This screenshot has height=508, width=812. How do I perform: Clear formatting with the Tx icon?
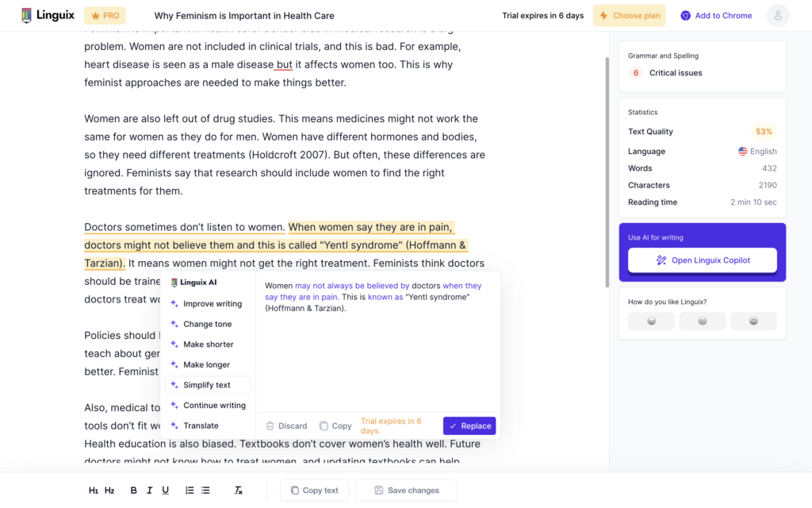point(238,490)
